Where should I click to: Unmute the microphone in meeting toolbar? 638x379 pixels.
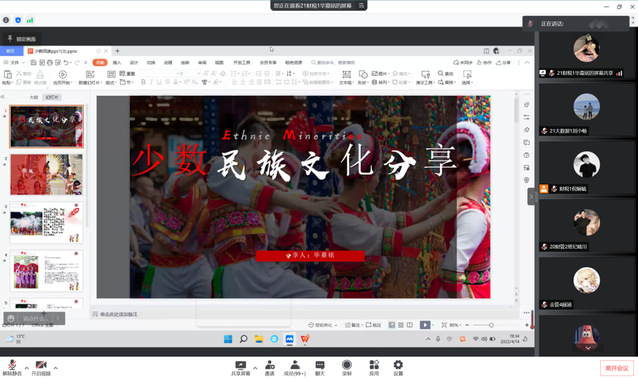[12, 367]
